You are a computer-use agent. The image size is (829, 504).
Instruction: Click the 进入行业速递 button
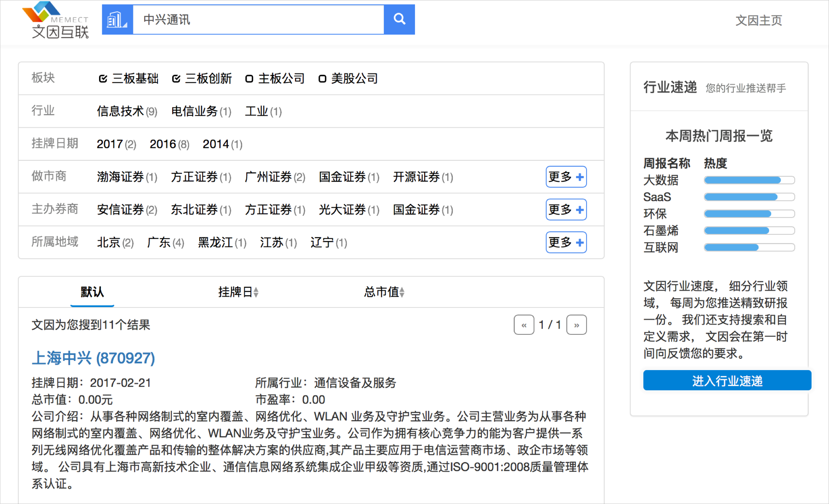pos(727,381)
